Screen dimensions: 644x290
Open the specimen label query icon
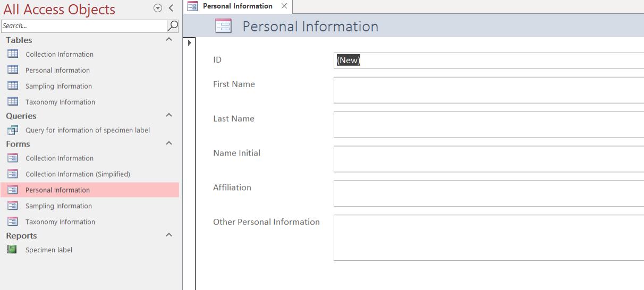tap(13, 130)
